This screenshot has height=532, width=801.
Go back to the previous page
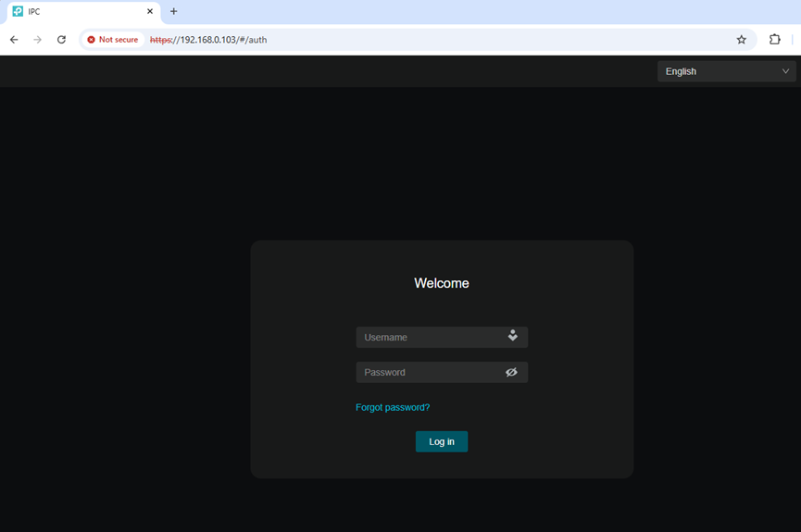[14, 39]
